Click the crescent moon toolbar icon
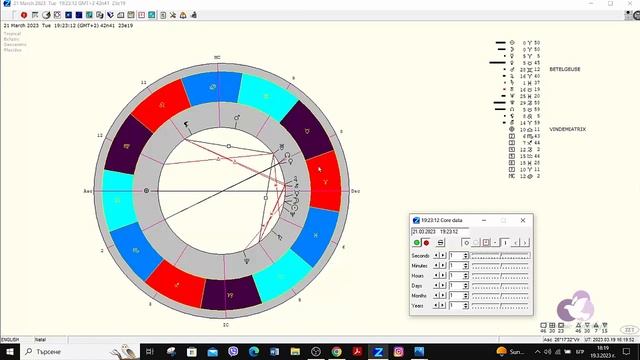Screen dimensions: 640x360 coord(46,15)
